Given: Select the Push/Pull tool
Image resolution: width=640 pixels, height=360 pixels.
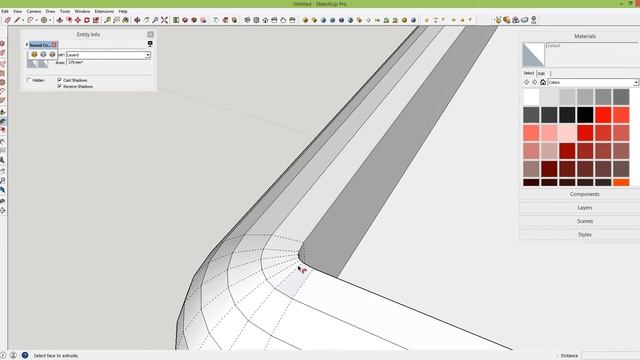Looking at the screenshot, I should point(60,20).
